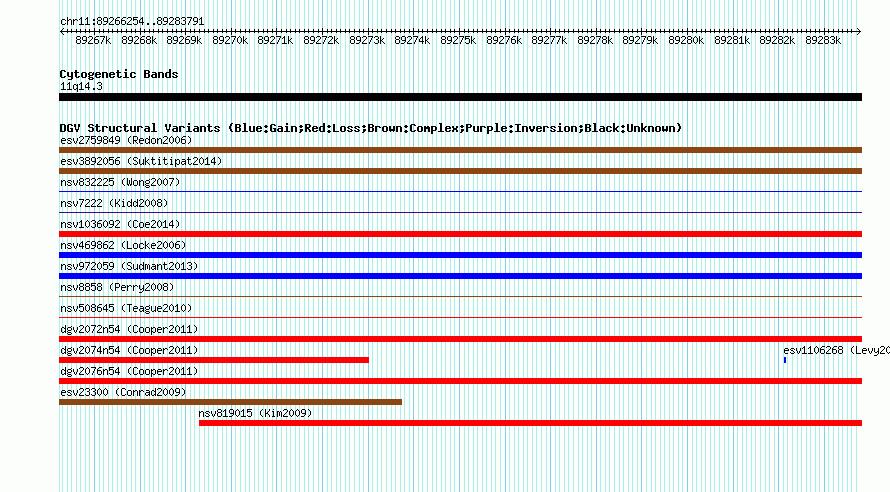
Task: Select the esv2759849 brown complex bar
Action: click(x=460, y=150)
